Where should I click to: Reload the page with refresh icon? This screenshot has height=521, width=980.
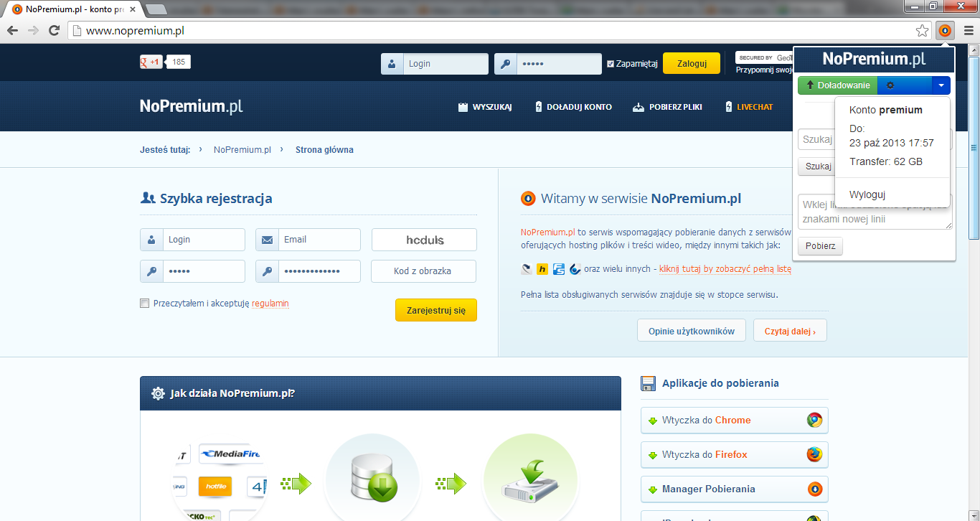pos(54,30)
